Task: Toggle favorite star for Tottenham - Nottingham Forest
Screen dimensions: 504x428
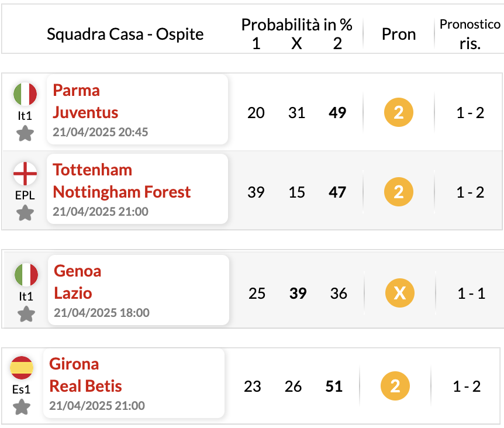Action: [25, 213]
